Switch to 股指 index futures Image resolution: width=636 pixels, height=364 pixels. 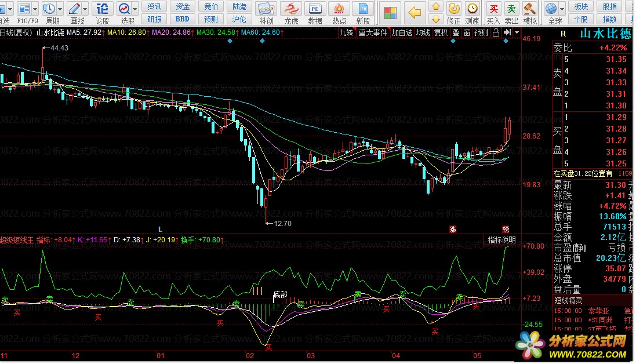click(610, 6)
